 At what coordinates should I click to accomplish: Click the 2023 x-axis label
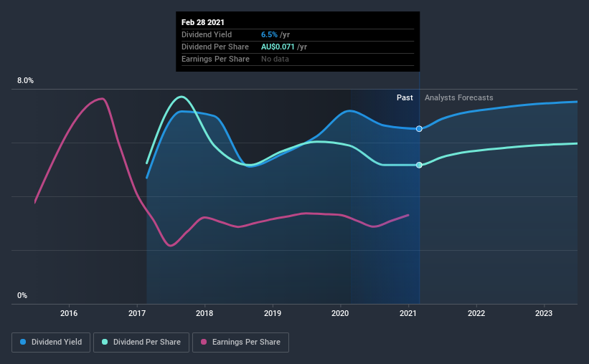tap(544, 313)
